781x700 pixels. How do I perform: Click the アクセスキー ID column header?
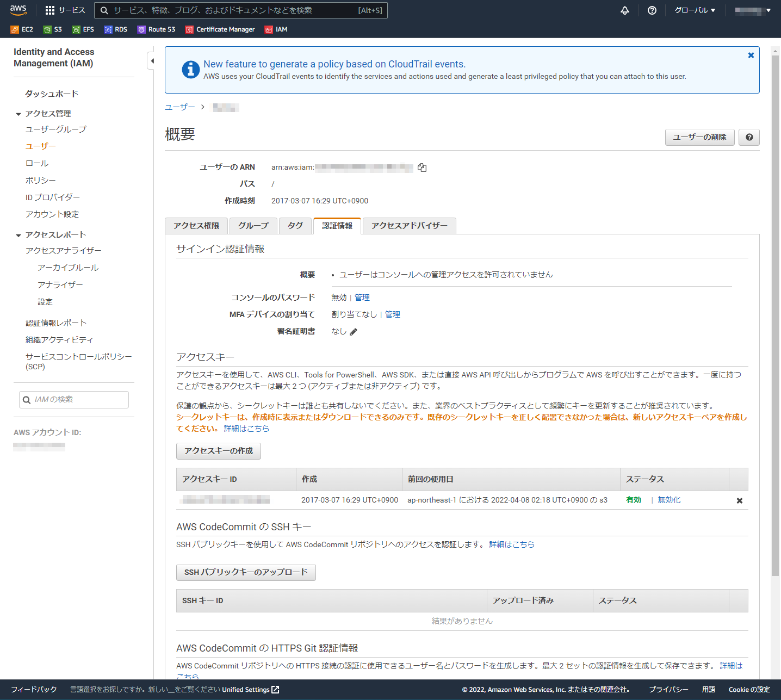pyautogui.click(x=236, y=479)
